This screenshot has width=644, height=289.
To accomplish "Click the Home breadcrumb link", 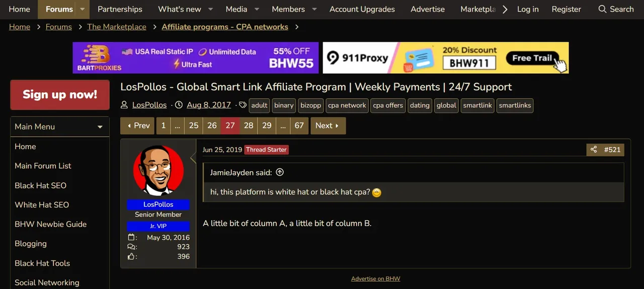I will [x=20, y=27].
